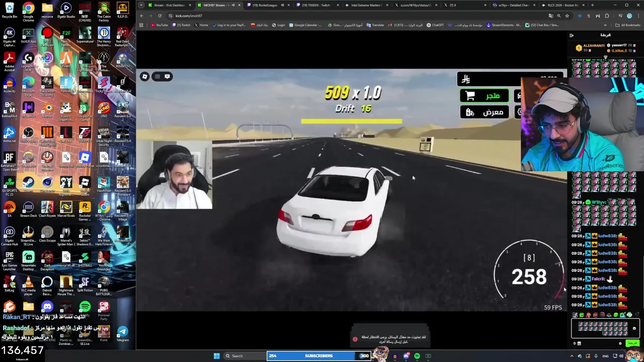Open Rockstar Games Launcher desktop icon
Screen dimensions: 644x362
(85, 211)
